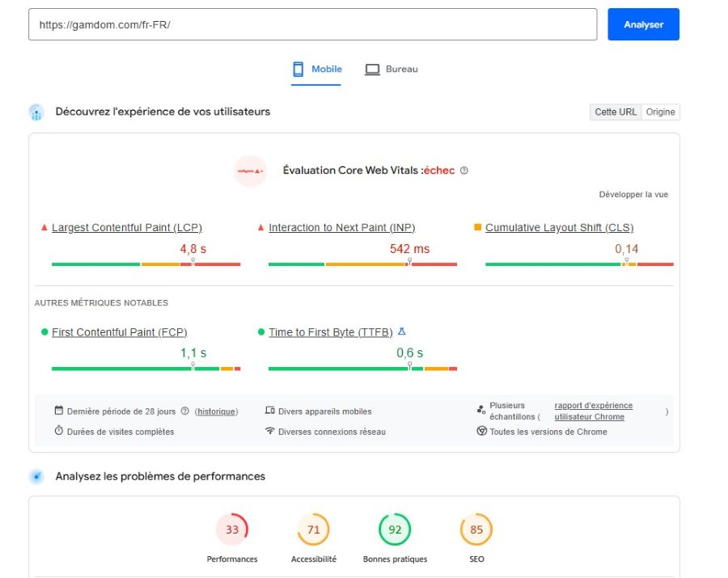Screen dimensions: 728x578
Task: Click the FCP distribution bar
Action: [x=146, y=369]
